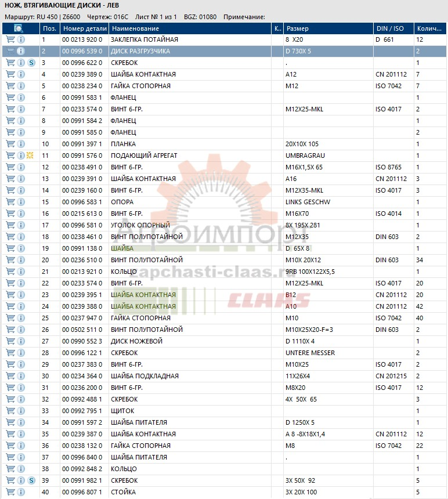Click info icon for ДИСК РАЗГРУЗЧИКА row

(21, 51)
